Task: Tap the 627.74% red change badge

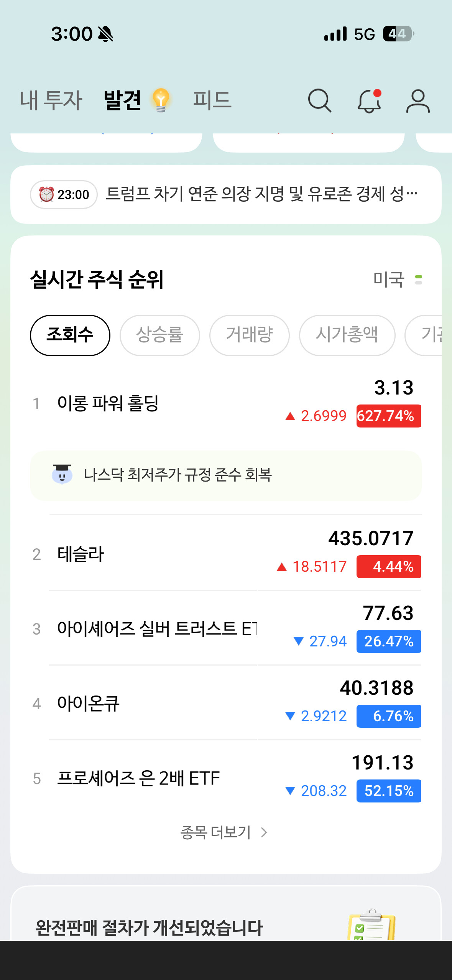Action: pos(388,416)
